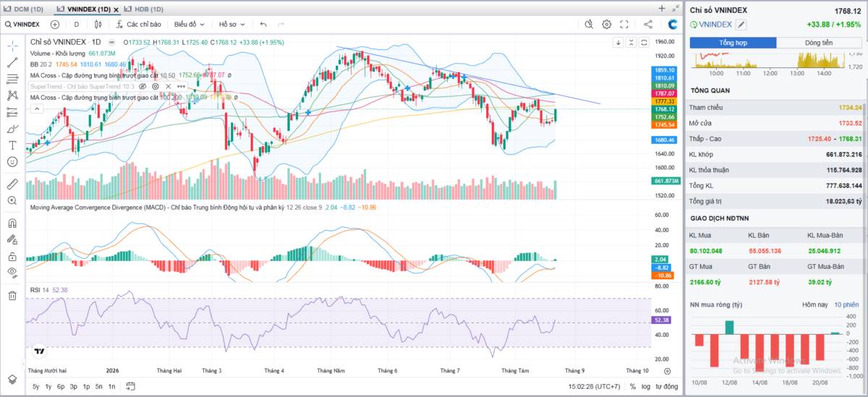This screenshot has height=397, width=868.
Task: Open timezone 15:02:28 (UTC+7) menu
Action: click(595, 386)
